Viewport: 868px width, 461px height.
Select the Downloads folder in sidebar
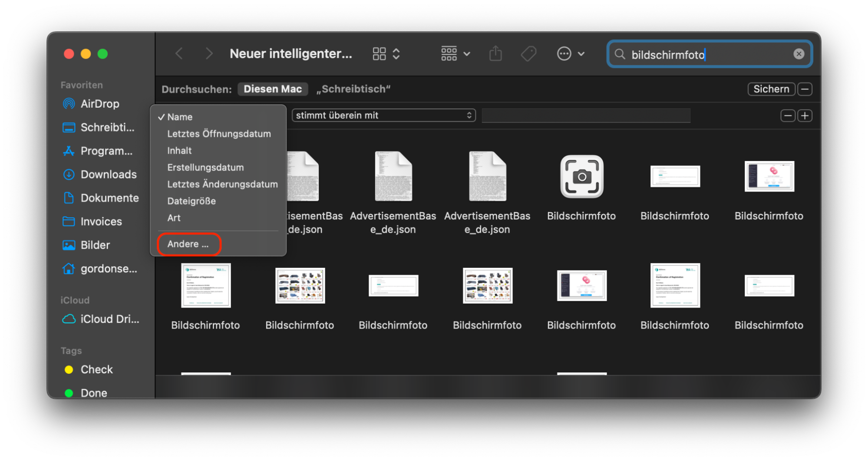[x=108, y=174]
